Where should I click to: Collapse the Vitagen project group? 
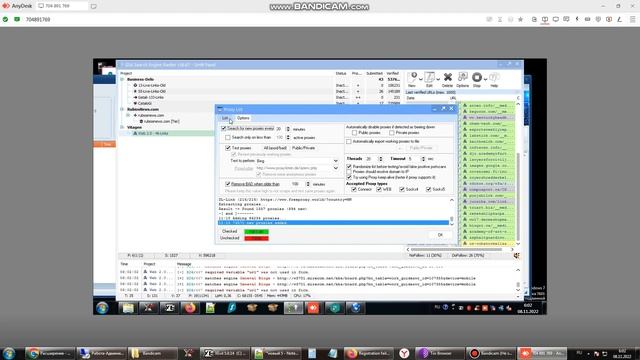122,127
